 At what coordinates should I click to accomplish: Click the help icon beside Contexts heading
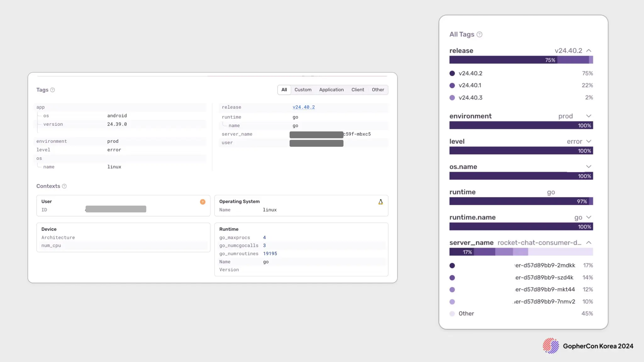(x=64, y=186)
